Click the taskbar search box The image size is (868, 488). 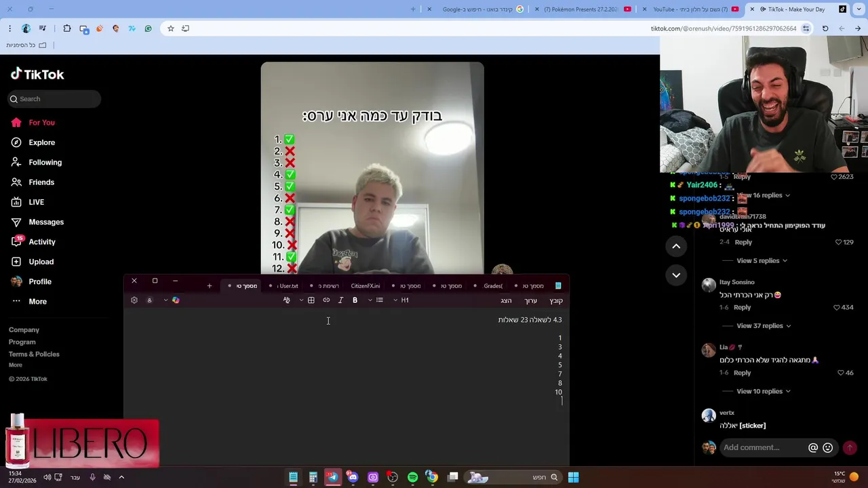513,477
